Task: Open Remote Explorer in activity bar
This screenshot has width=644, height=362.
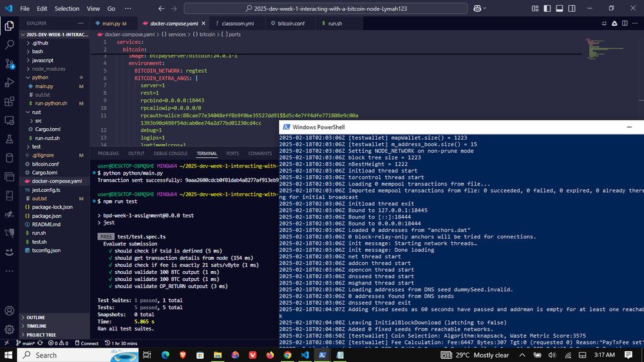Action: [9, 120]
